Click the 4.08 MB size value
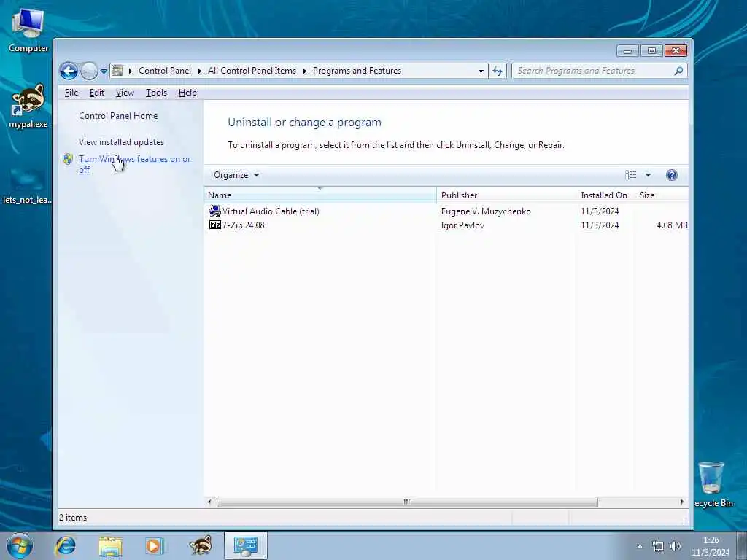Image resolution: width=747 pixels, height=560 pixels. [x=672, y=225]
